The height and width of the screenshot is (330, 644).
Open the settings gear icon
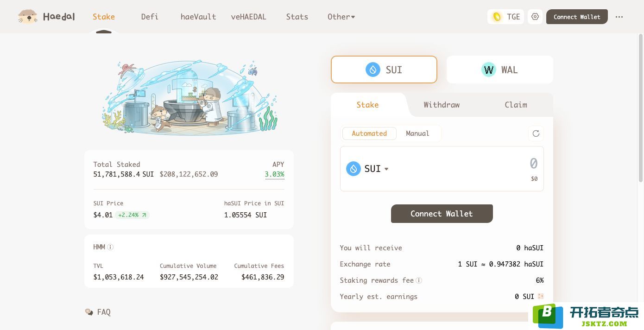click(x=535, y=17)
